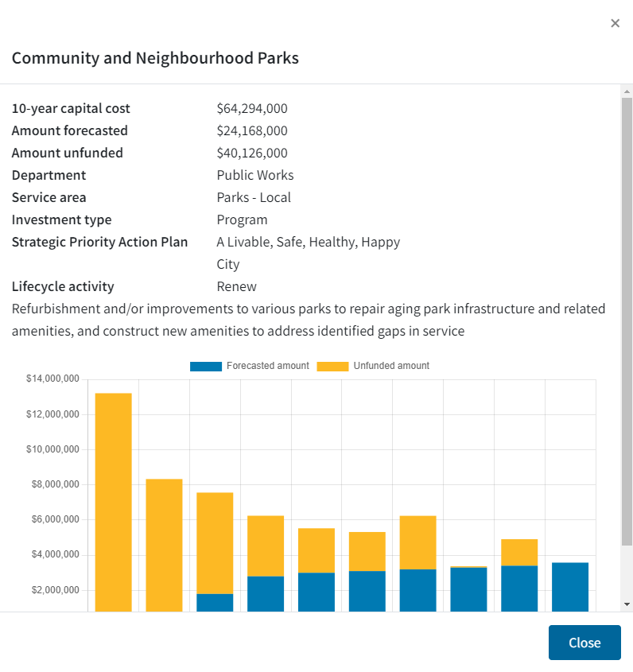Toggle the Unfunded amount legend label

(391, 366)
